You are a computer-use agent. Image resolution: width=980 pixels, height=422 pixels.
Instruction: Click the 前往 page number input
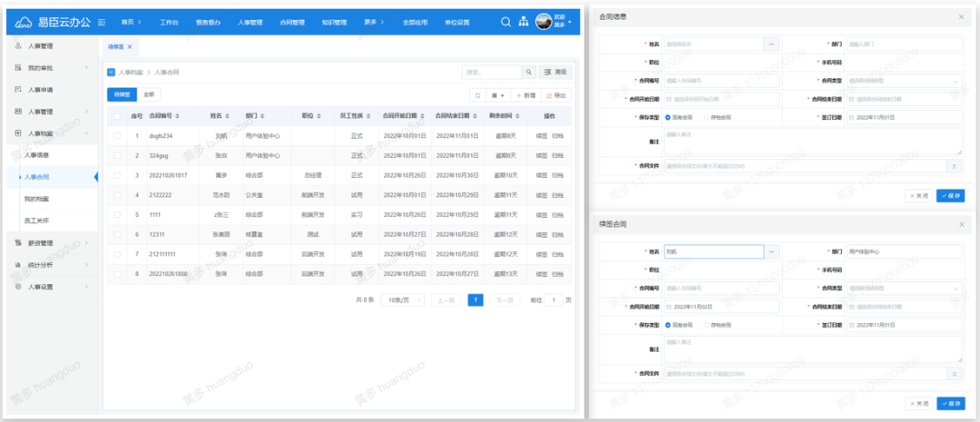(554, 300)
